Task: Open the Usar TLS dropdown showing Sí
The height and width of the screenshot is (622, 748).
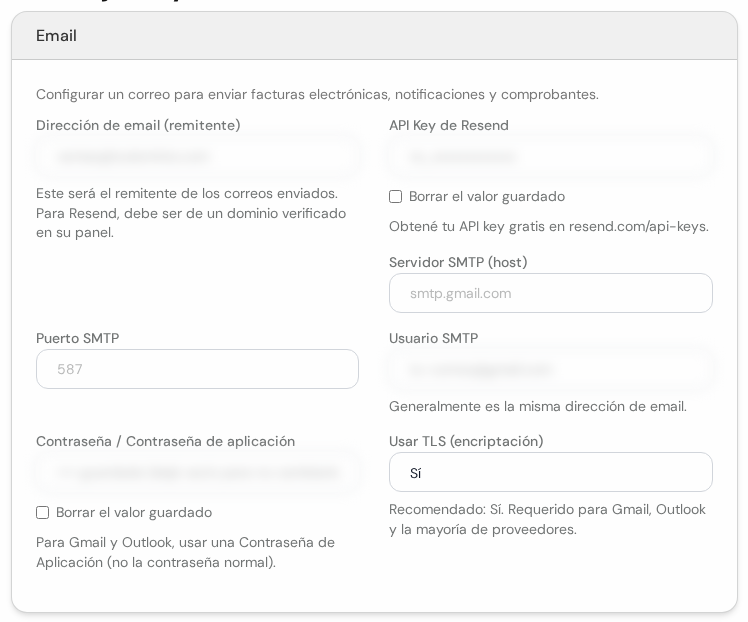Action: coord(551,472)
